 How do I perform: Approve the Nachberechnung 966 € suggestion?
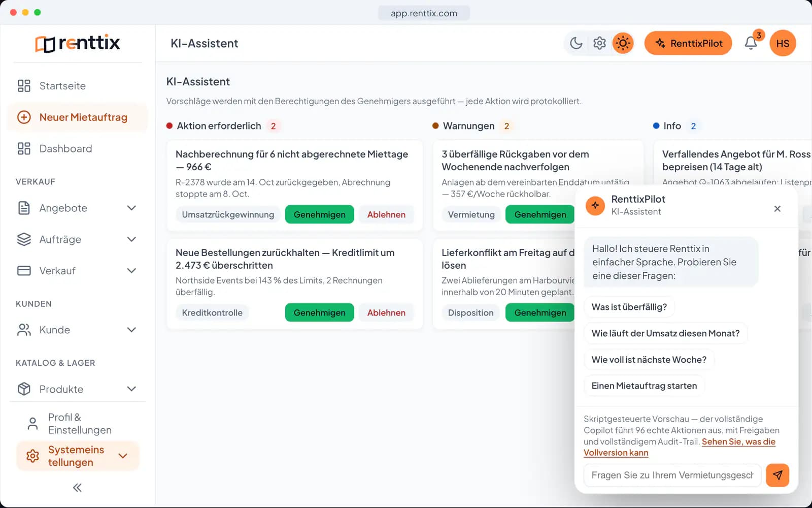click(320, 214)
